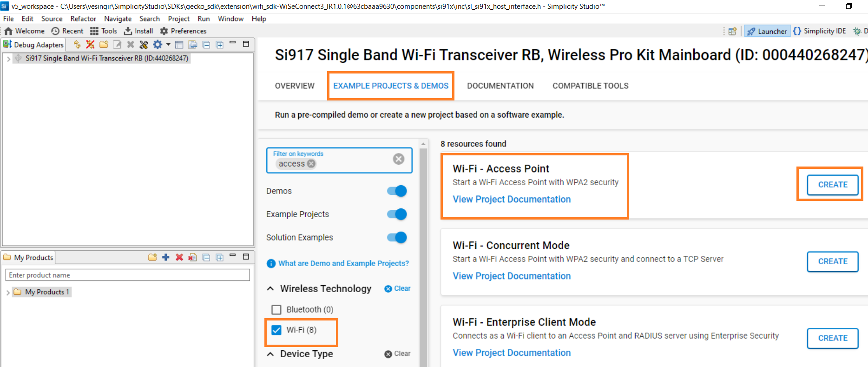This screenshot has height=367, width=868.
Task: Collapse the Wireless Technology section
Action: pos(270,289)
